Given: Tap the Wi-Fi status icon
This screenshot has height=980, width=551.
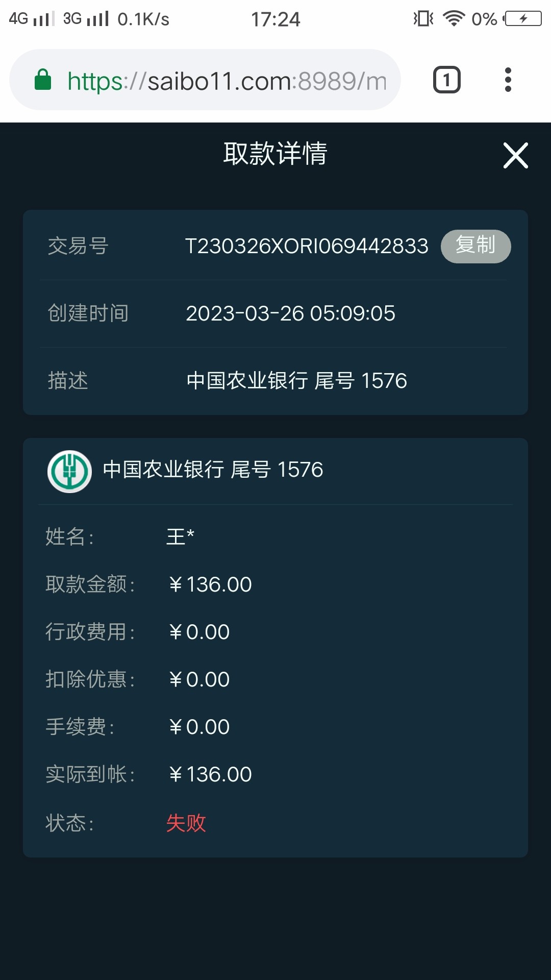Looking at the screenshot, I should [x=453, y=19].
